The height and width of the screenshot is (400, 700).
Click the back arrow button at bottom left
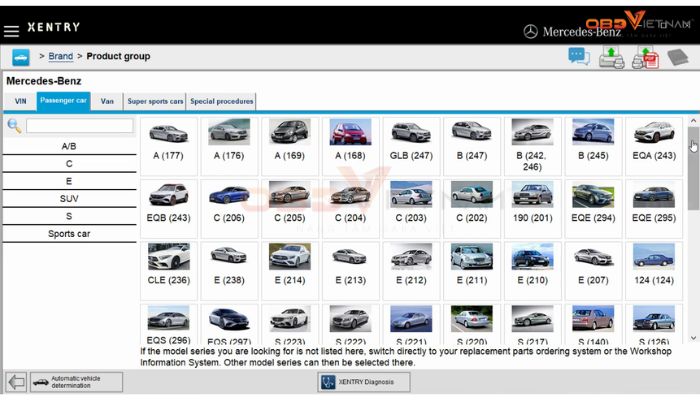[17, 382]
